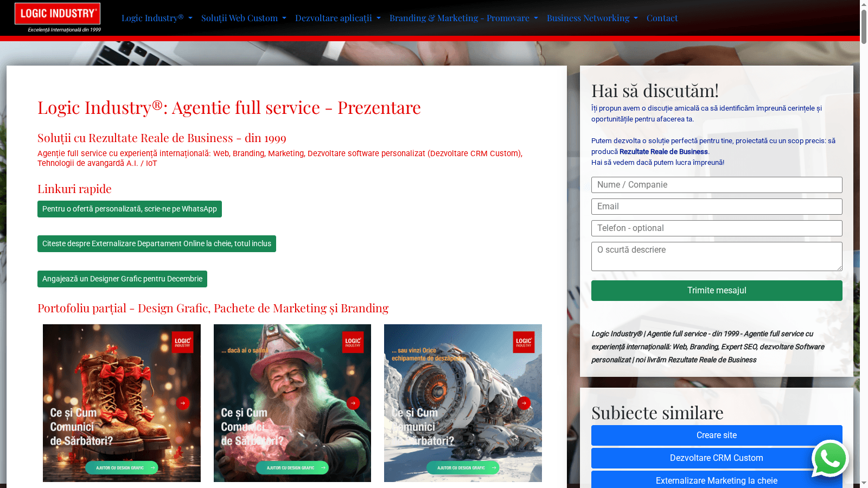Click the arrow icon on the Santa portfolio card
Image resolution: width=868 pixels, height=488 pixels.
coord(353,403)
